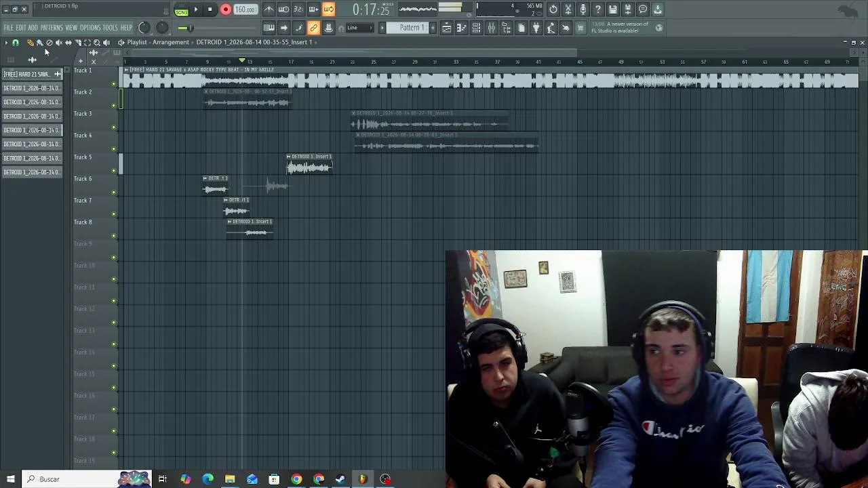The image size is (868, 488).
Task: Open the ADD menu
Action: (33, 28)
